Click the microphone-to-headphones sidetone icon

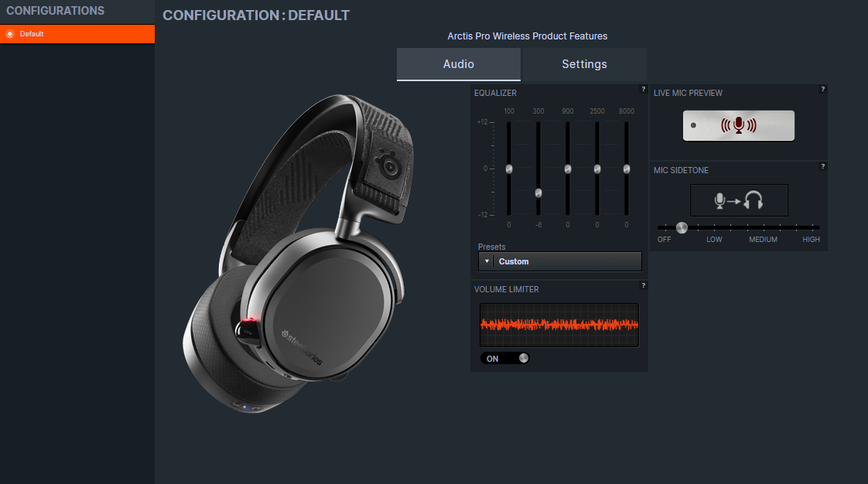[x=739, y=201]
